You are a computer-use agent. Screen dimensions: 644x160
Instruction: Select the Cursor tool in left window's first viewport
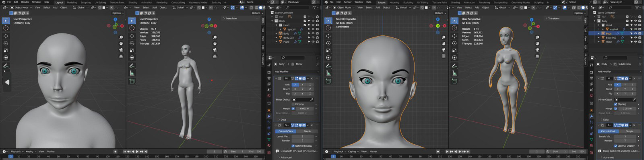click(6, 28)
